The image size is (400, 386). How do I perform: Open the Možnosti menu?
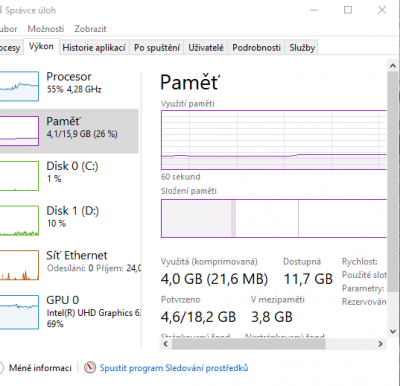coord(46,29)
